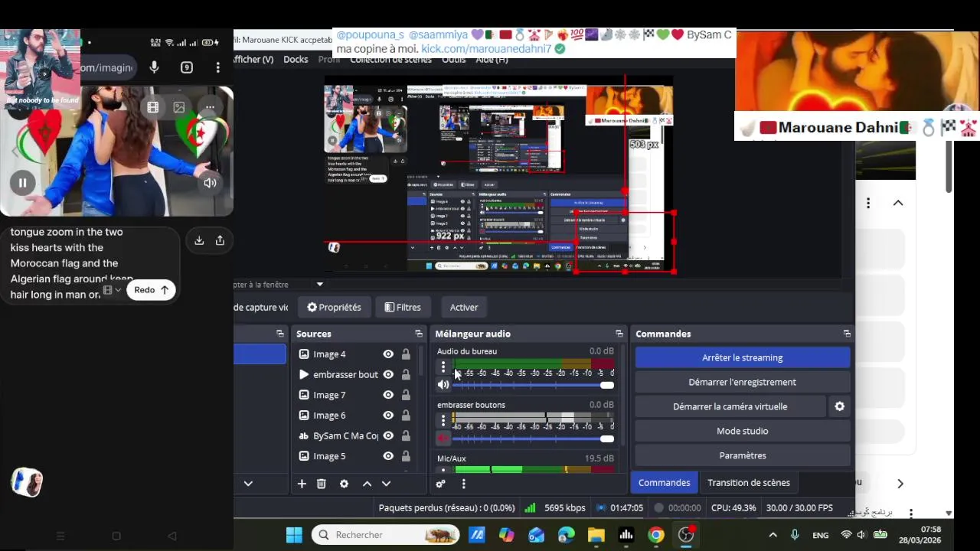Download the generated video

pyautogui.click(x=199, y=240)
